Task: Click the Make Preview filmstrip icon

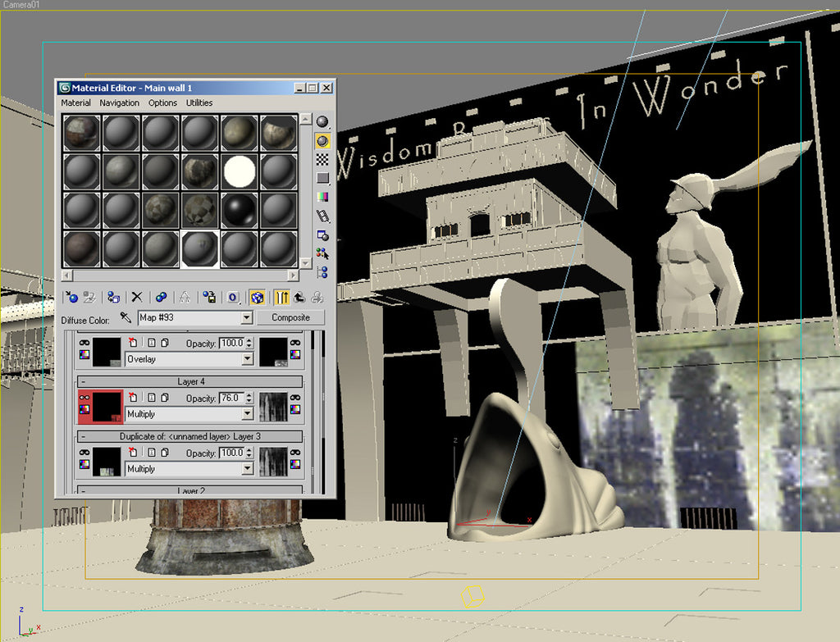Action: (x=322, y=214)
